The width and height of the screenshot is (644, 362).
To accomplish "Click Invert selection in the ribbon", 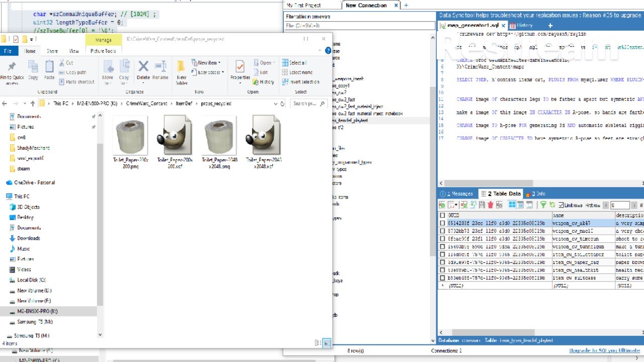I will tap(300, 82).
